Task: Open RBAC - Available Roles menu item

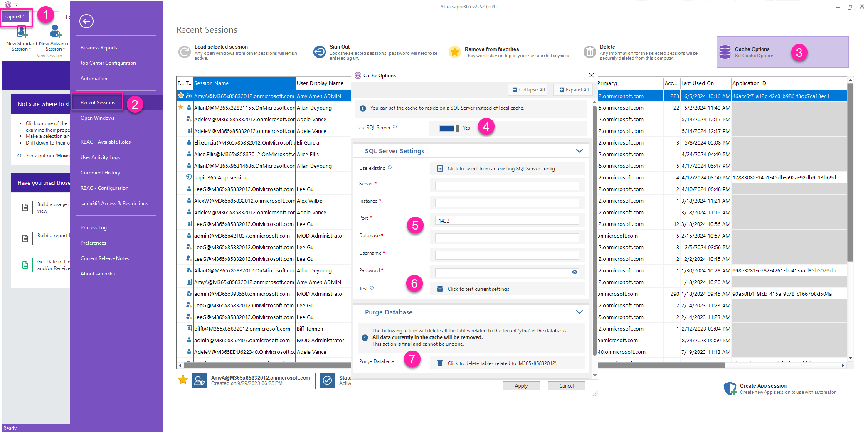Action: coord(106,142)
